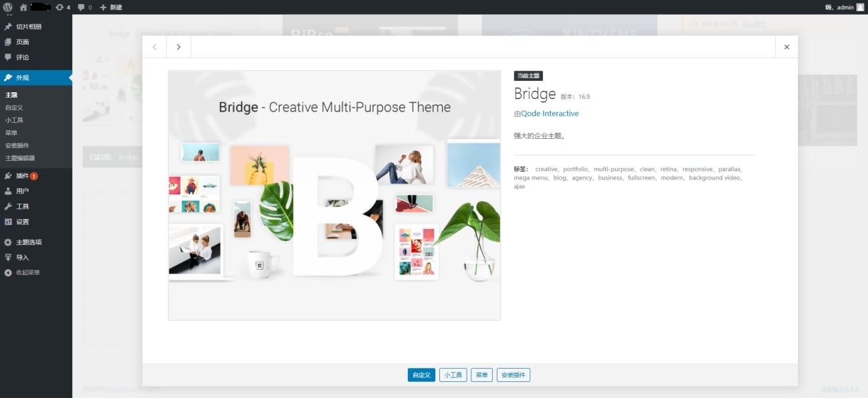Viewport: 868px width, 398px height.
Task: Click the 强大的企业主题 description text
Action: 539,136
